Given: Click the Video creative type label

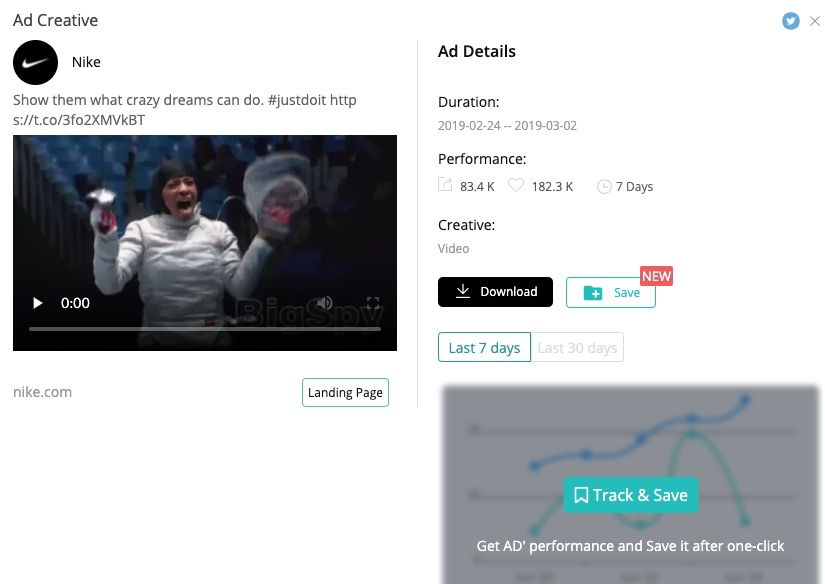Looking at the screenshot, I should pos(454,248).
